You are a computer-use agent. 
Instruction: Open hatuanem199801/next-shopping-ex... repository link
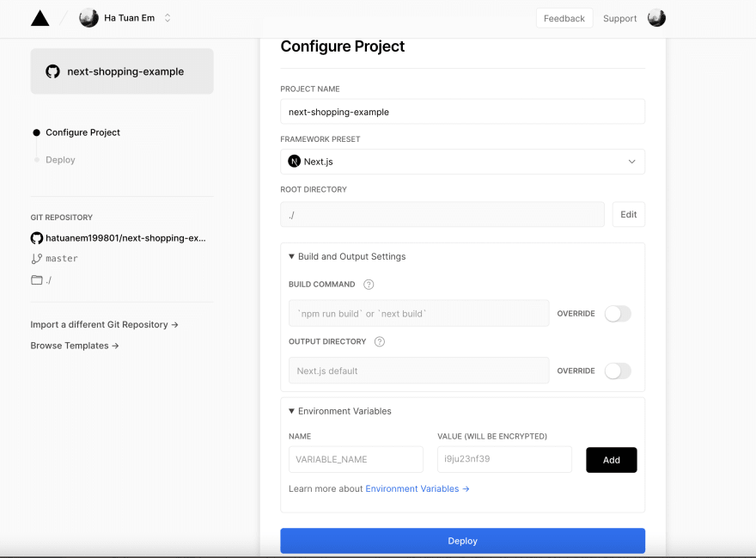tap(125, 238)
